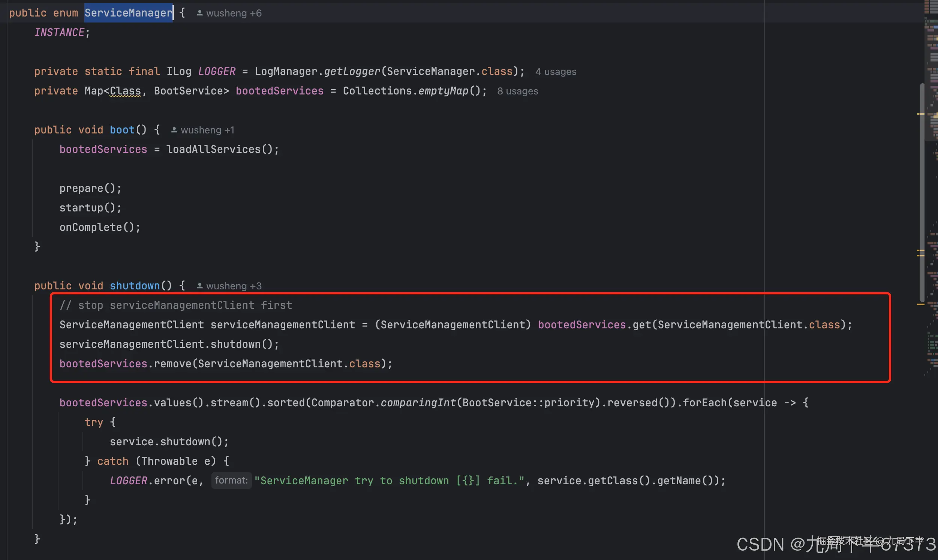Click the underlined Class warning in Map declaration

pyautogui.click(x=125, y=91)
